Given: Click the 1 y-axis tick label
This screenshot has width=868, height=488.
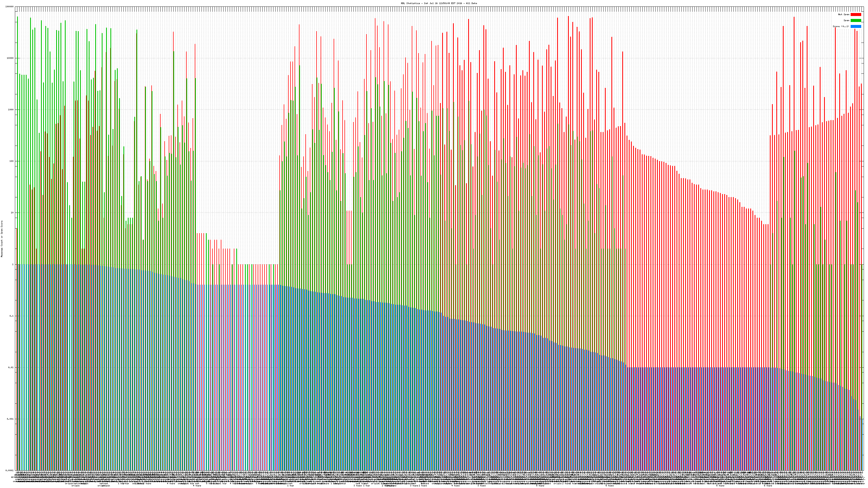Looking at the screenshot, I should (x=13, y=264).
